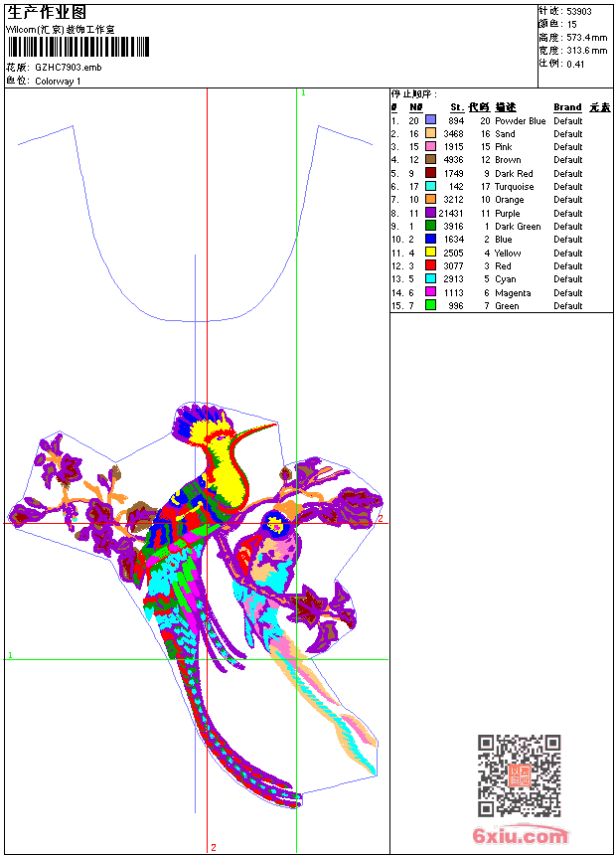Click stitch count 1915 in Pink row
Image resolution: width=616 pixels, height=855 pixels.
453,147
